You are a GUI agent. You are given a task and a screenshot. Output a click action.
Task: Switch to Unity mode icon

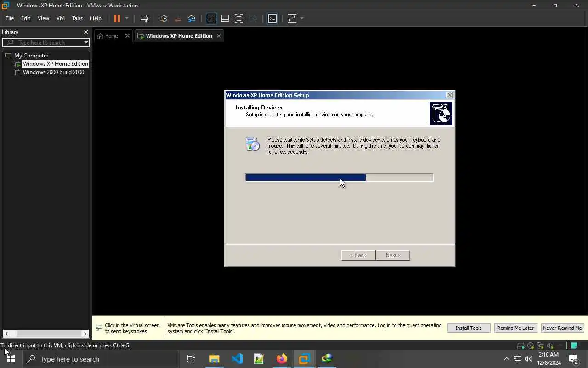pyautogui.click(x=253, y=18)
